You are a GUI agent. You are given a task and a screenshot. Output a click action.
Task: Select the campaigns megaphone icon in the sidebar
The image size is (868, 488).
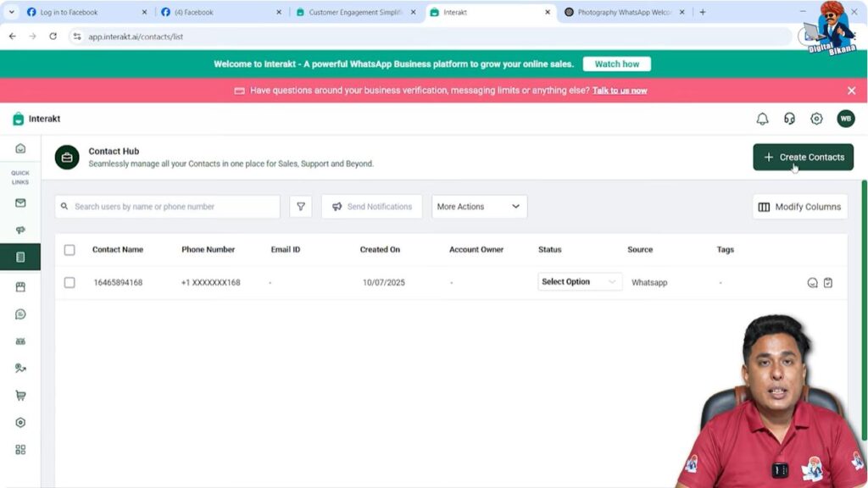click(20, 230)
